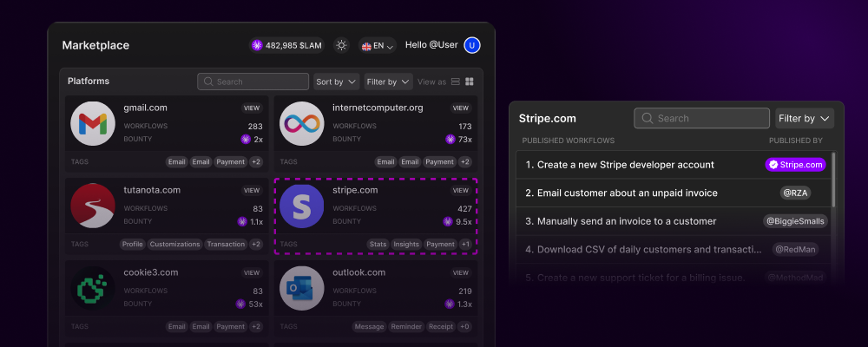Switch to list view layout icon
The width and height of the screenshot is (868, 347).
click(x=456, y=82)
